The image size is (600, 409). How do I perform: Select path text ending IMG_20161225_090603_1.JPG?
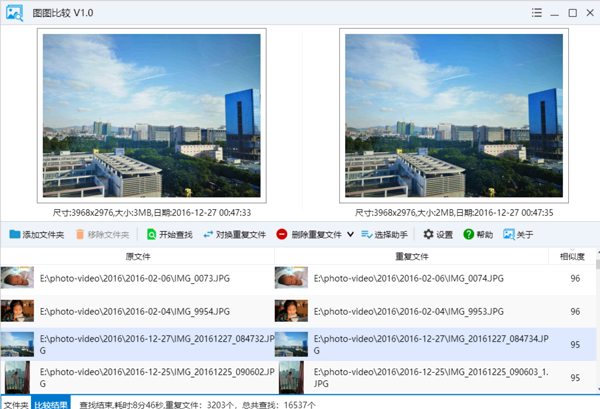point(431,378)
